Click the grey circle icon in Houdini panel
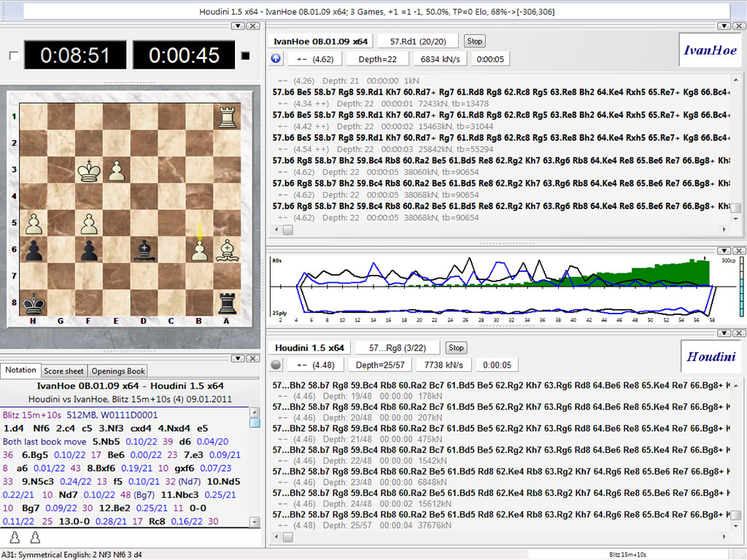747x560 pixels. pos(276,365)
